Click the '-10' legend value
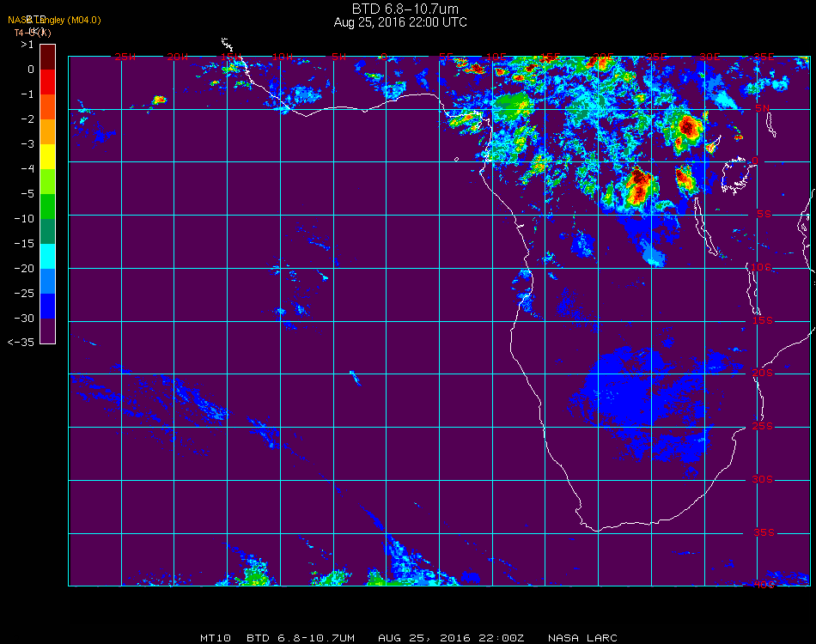 pyautogui.click(x=24, y=218)
